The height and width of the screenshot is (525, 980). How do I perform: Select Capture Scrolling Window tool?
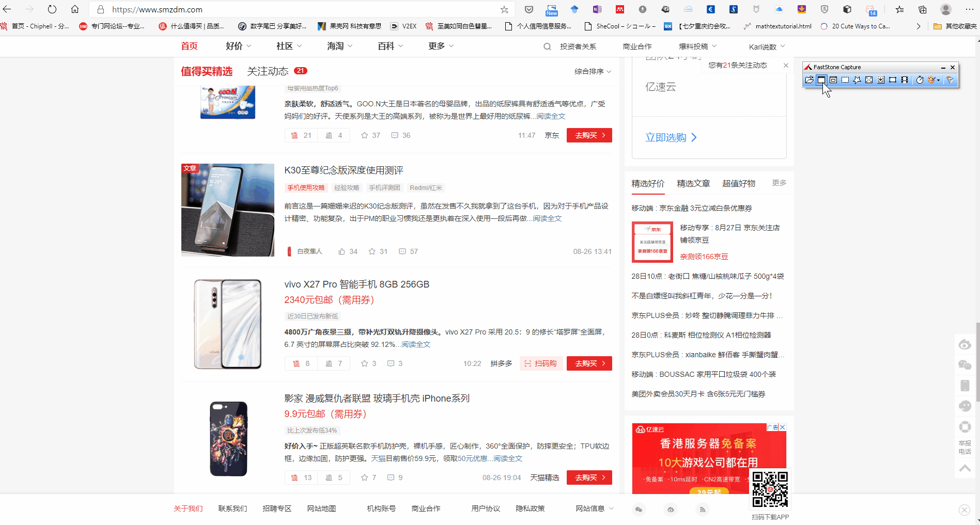pos(881,80)
